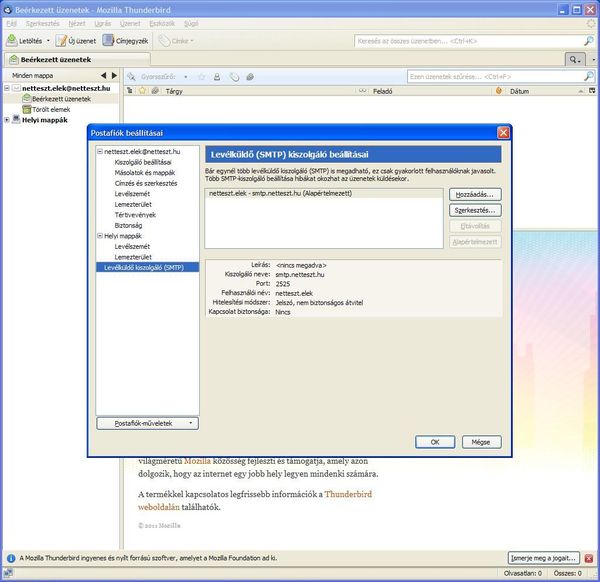Select Kiszolgáló beállításai in settings tree

point(143,162)
